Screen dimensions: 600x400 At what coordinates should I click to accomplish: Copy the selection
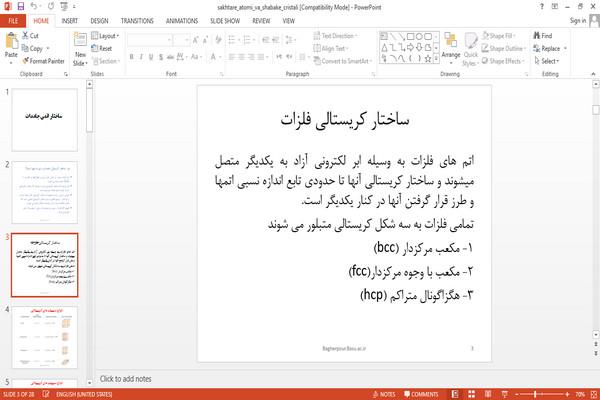35,48
